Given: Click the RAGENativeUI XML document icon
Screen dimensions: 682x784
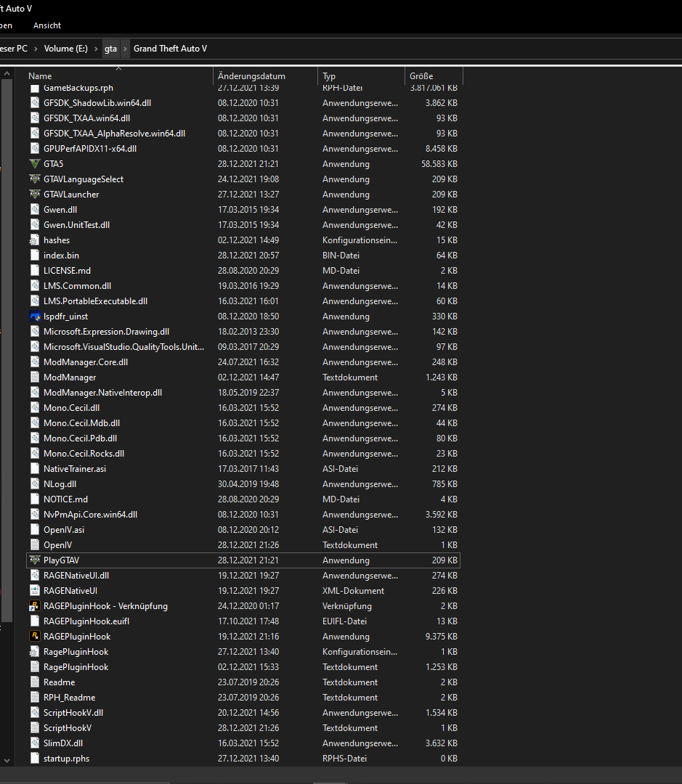Looking at the screenshot, I should click(35, 590).
